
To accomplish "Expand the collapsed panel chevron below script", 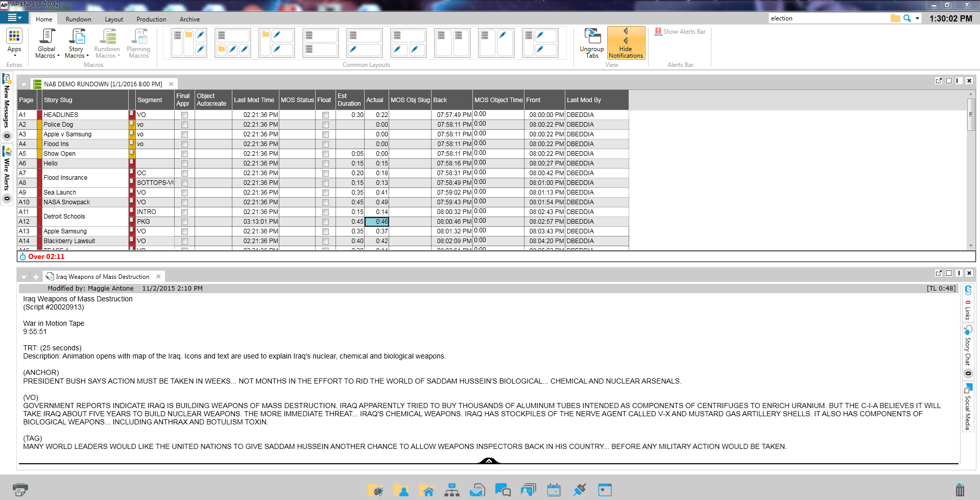I will [489, 461].
